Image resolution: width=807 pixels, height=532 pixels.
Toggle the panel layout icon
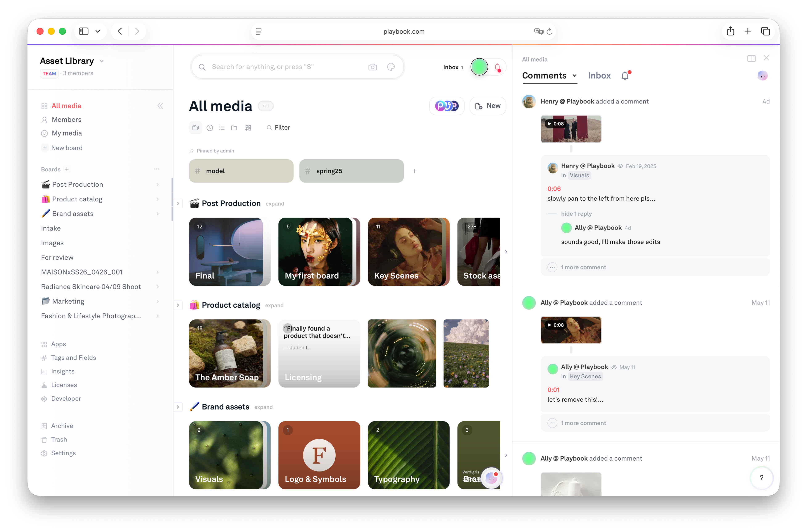751,58
